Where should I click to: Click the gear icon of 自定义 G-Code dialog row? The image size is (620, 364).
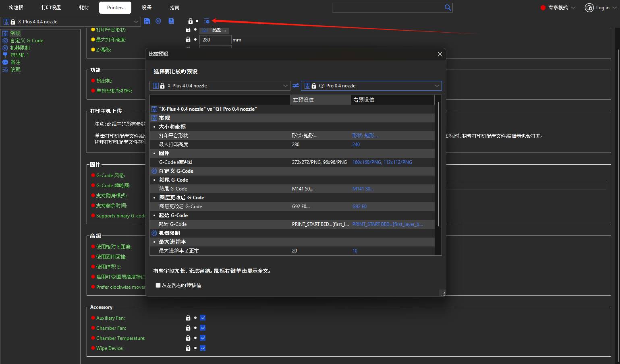click(154, 171)
